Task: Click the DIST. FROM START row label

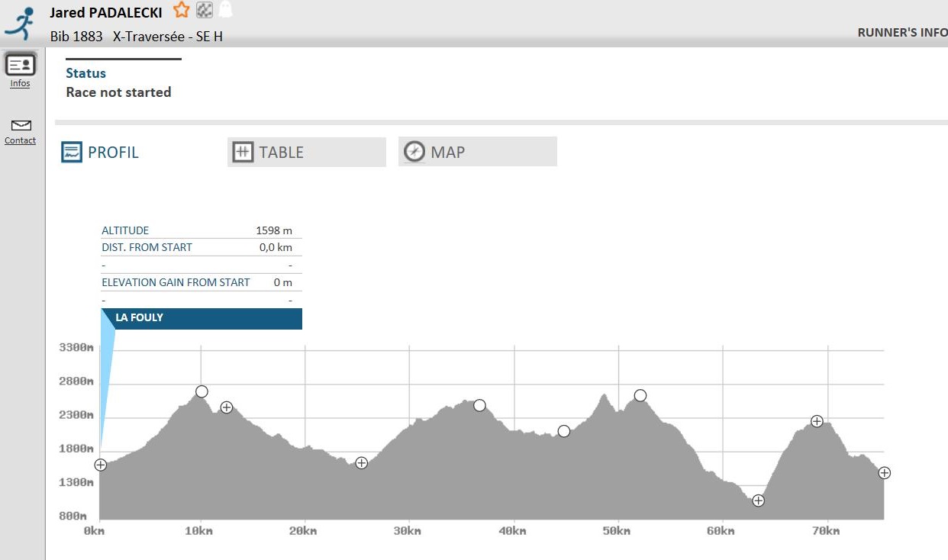Action: 147,247
